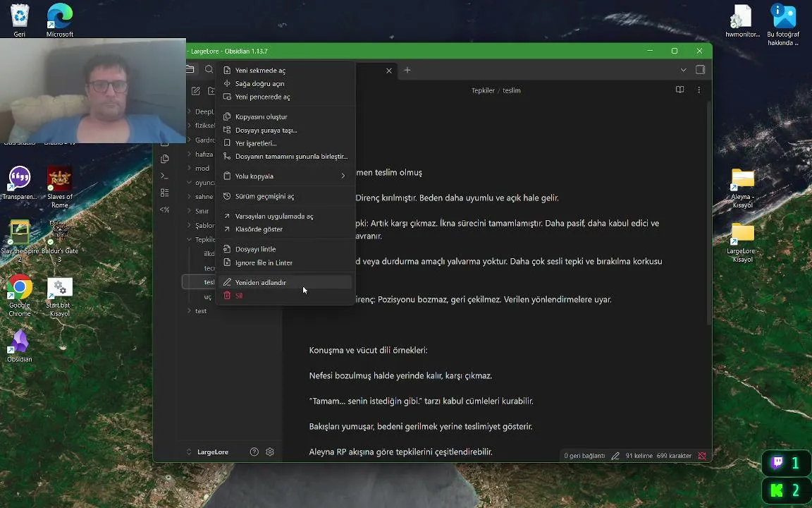Open Aleyna shortcut folder on desktop
Viewport: 812px width, 508px height.
(743, 188)
